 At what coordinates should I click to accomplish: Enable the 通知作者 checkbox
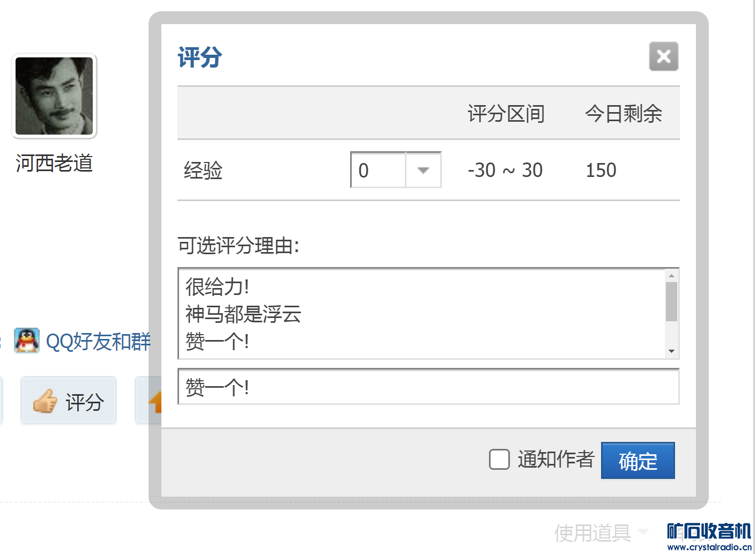(x=499, y=460)
